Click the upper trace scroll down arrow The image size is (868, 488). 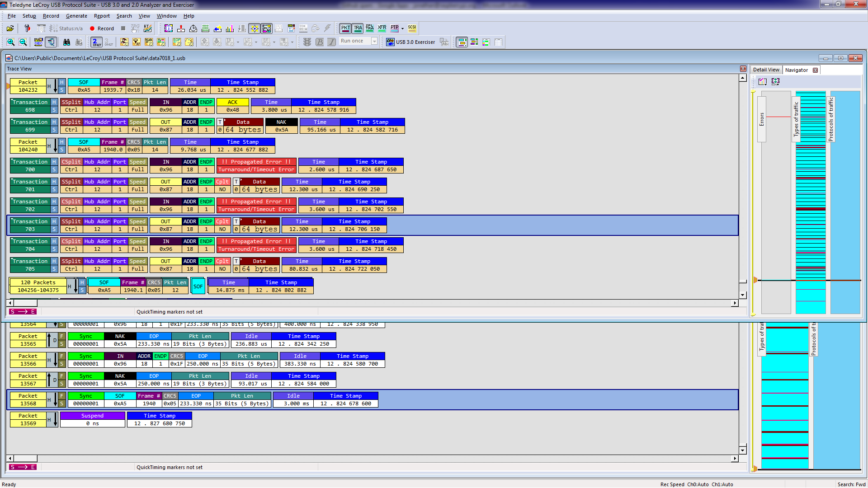[742, 295]
